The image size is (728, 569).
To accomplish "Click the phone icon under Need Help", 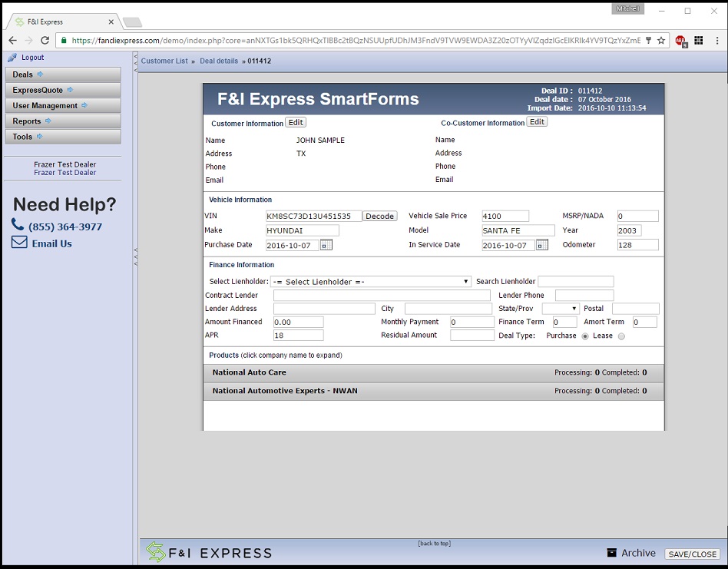I will coord(18,225).
